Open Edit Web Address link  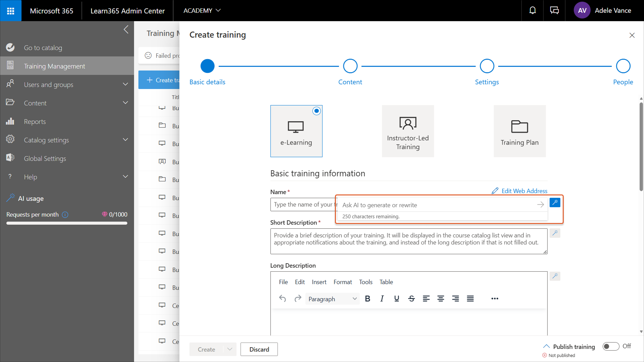coord(524,191)
